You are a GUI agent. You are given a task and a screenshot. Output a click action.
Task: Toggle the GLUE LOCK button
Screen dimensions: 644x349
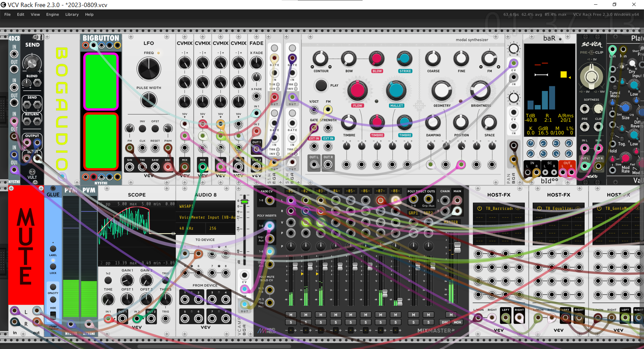53,266
